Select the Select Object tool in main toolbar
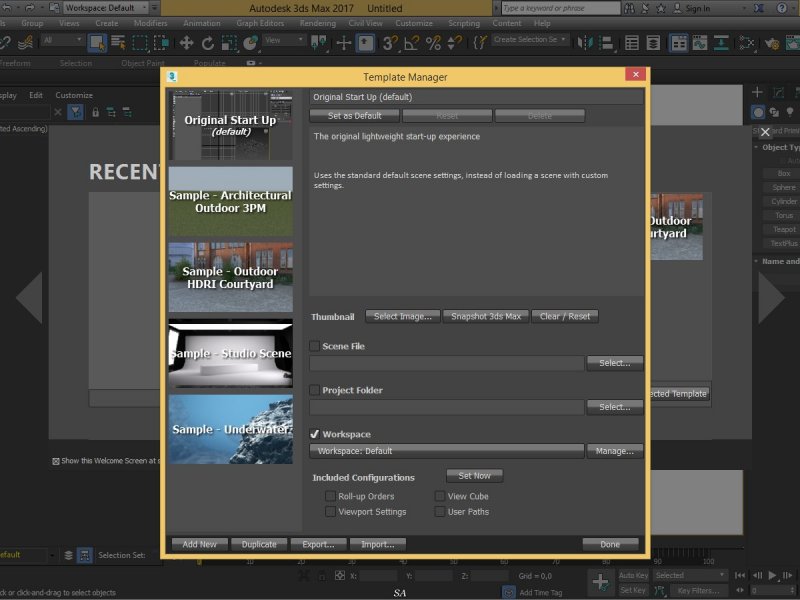 96,43
